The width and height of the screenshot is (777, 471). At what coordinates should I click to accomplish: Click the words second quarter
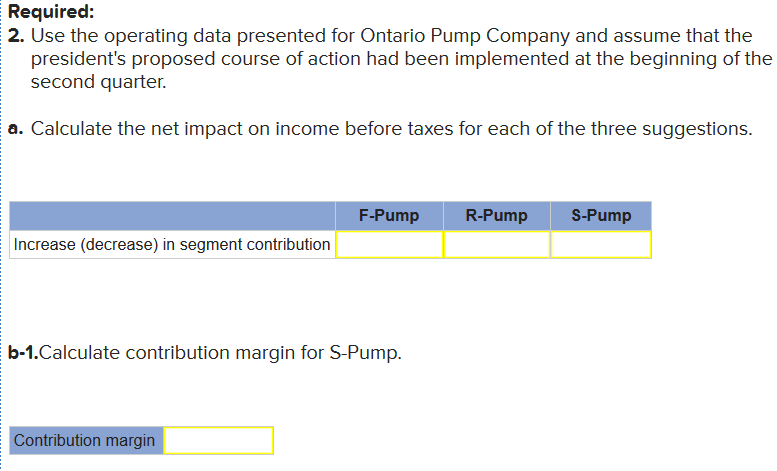point(99,82)
